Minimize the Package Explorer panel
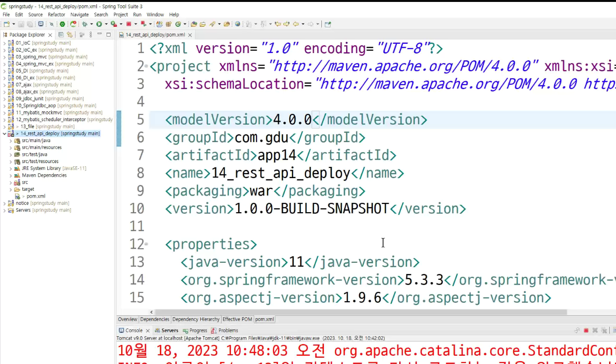This screenshot has height=364, width=616. (x=99, y=35)
